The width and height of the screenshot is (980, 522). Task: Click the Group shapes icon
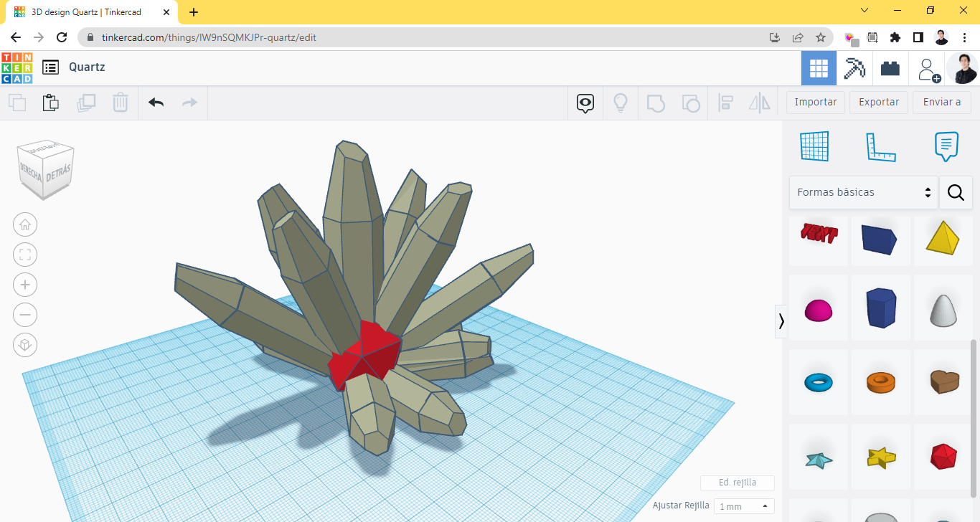coord(655,103)
